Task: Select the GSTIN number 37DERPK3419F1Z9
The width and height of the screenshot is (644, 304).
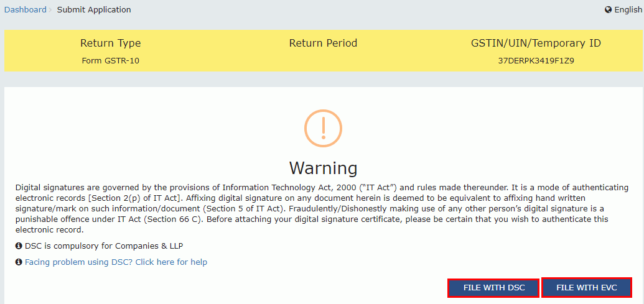Action: coord(536,61)
